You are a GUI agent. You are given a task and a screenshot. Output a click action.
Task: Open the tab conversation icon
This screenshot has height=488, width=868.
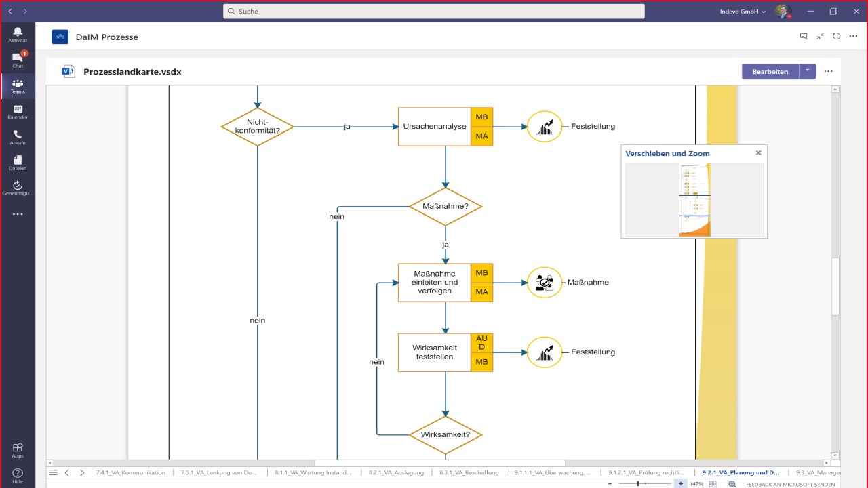click(x=804, y=37)
